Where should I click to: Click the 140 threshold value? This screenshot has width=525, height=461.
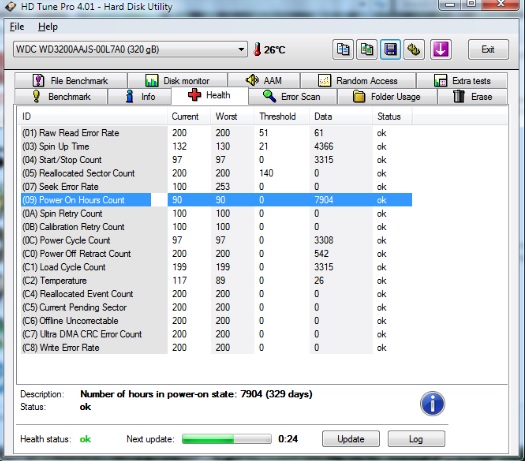(266, 173)
